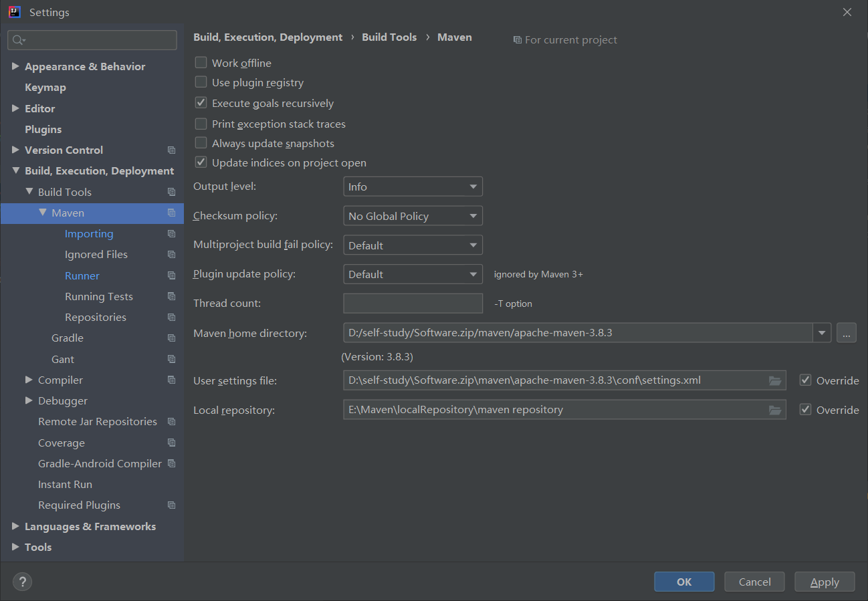Screen dimensions: 868x601
Task: Click the Thread count input field
Action: (x=413, y=304)
